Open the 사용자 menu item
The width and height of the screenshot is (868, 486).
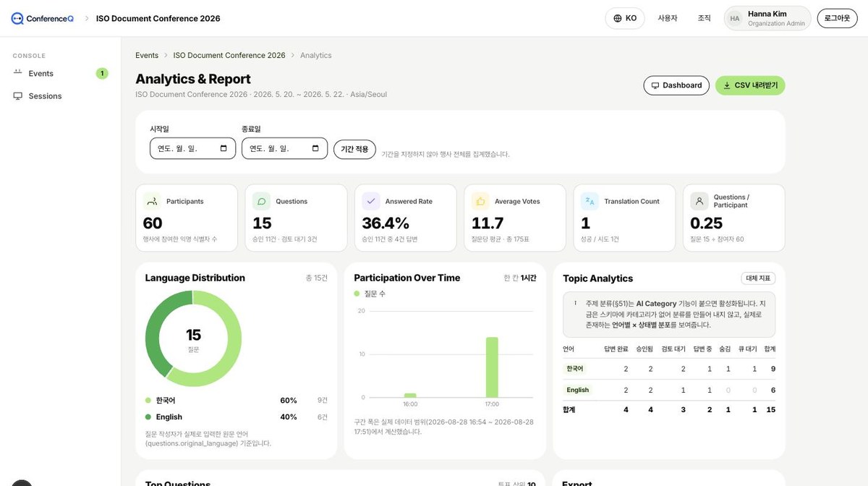point(668,18)
